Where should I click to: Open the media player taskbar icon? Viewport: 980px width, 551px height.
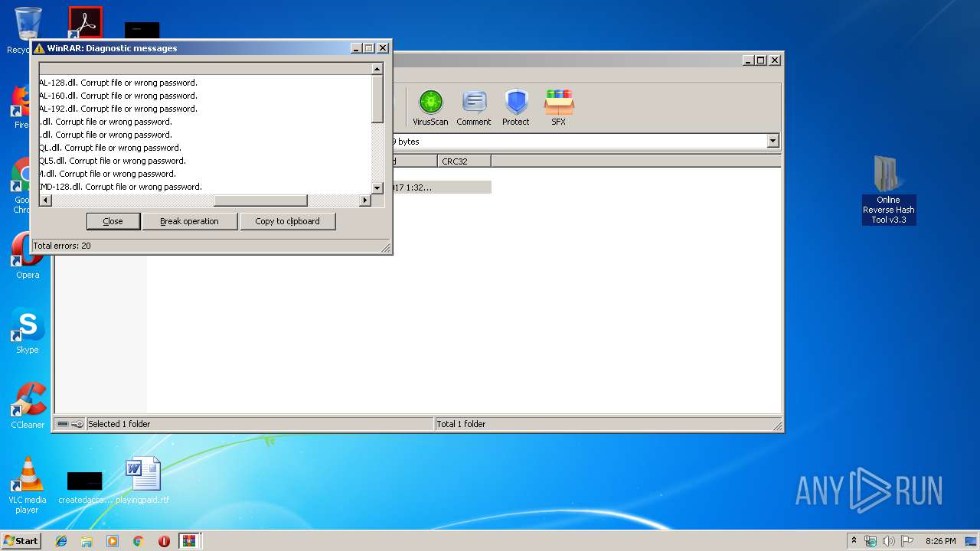pos(113,541)
